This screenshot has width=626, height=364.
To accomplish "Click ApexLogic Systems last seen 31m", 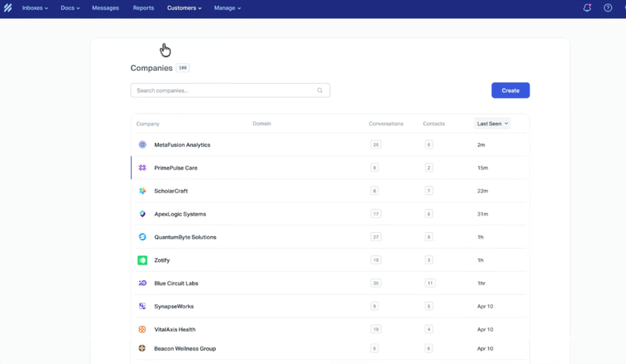I will [x=483, y=214].
